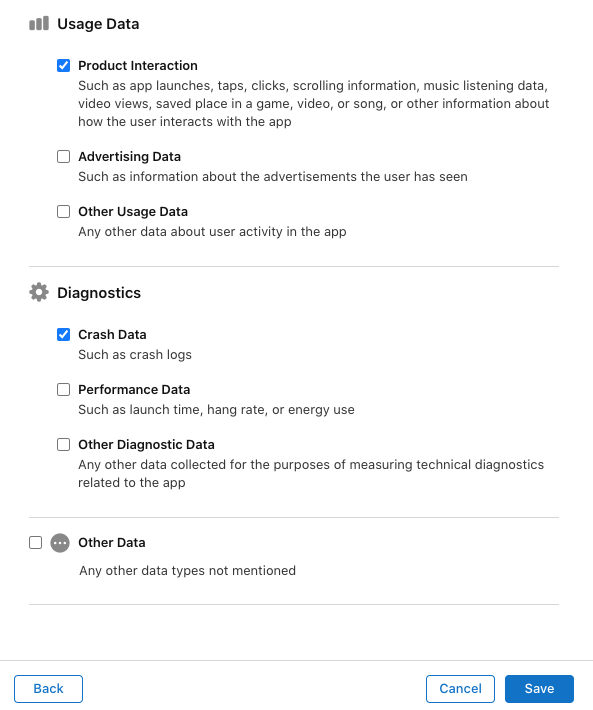This screenshot has width=593, height=710.
Task: Click the Diagnostics section heading
Action: click(x=99, y=293)
